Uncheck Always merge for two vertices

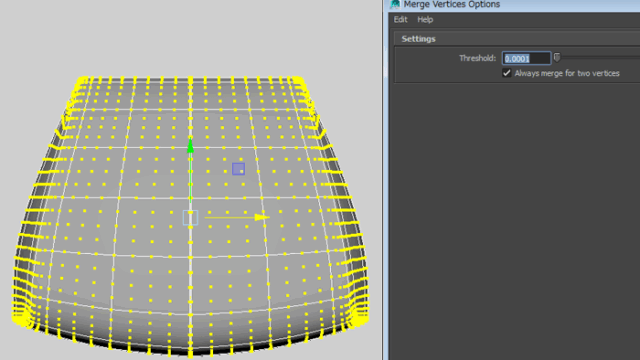[507, 73]
